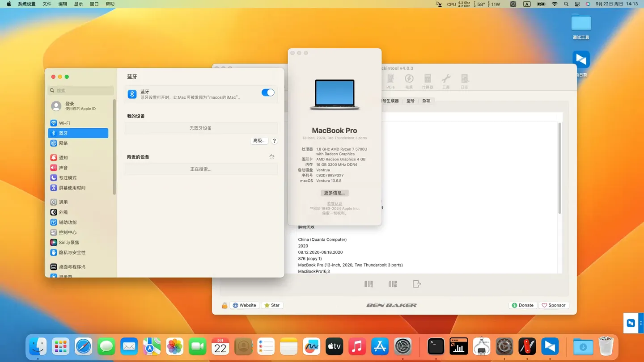Click 更多信息... in the MacBook Pro window
Screen dimensions: 644x362
click(x=334, y=193)
